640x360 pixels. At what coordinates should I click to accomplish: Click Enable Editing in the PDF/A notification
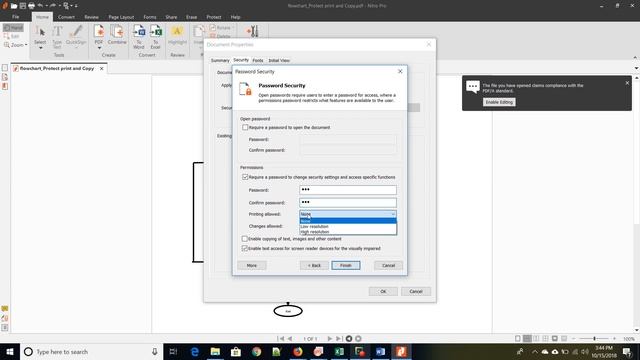click(499, 102)
